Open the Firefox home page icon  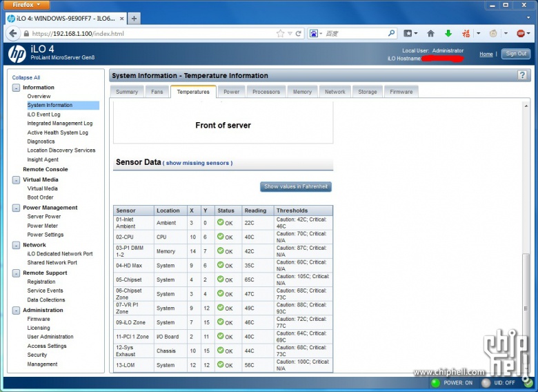[430, 33]
